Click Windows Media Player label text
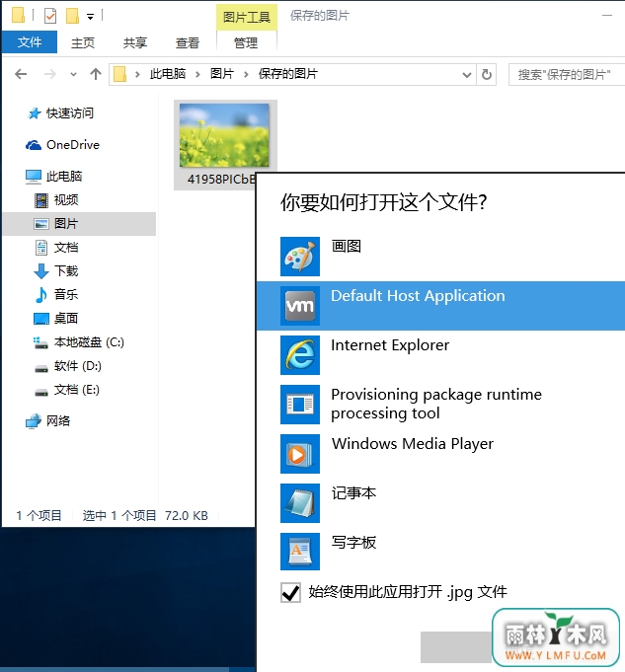 pyautogui.click(x=413, y=444)
